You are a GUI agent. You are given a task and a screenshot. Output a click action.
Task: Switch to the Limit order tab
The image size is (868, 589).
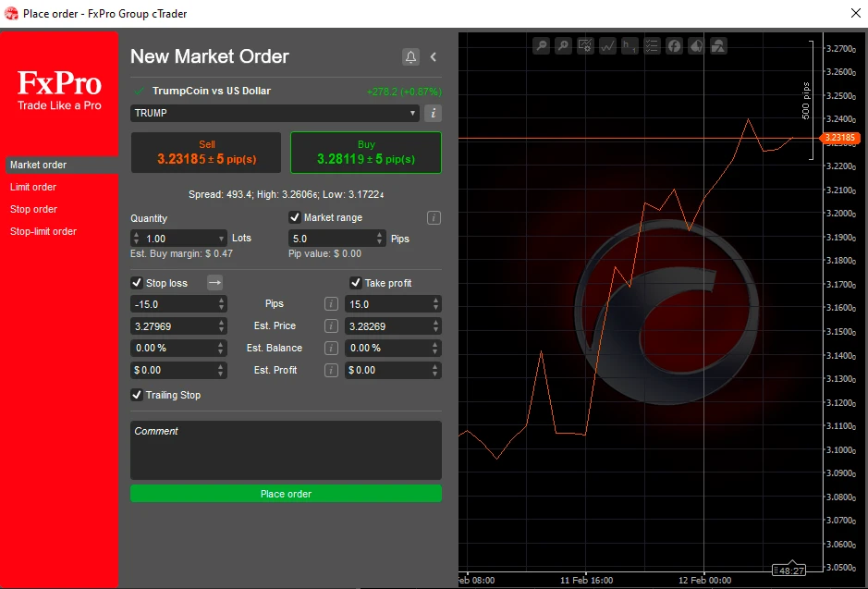coord(33,187)
